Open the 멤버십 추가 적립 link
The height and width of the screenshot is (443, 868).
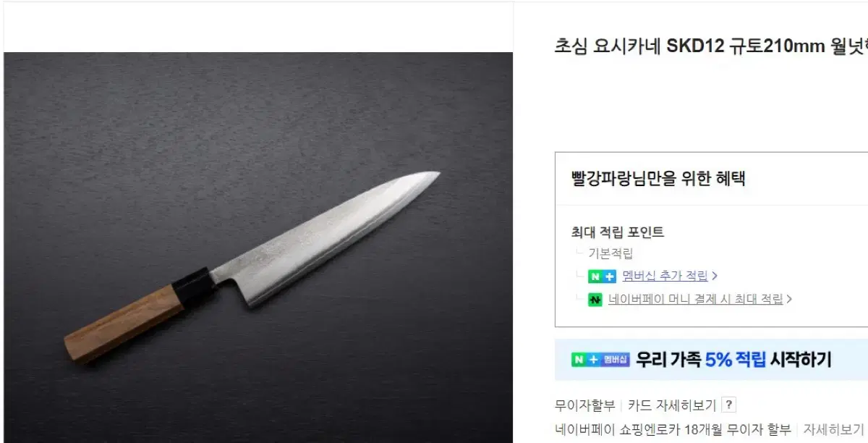665,276
